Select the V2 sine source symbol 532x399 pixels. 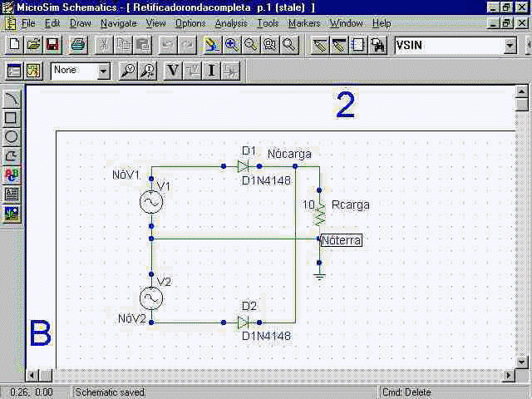pos(151,298)
